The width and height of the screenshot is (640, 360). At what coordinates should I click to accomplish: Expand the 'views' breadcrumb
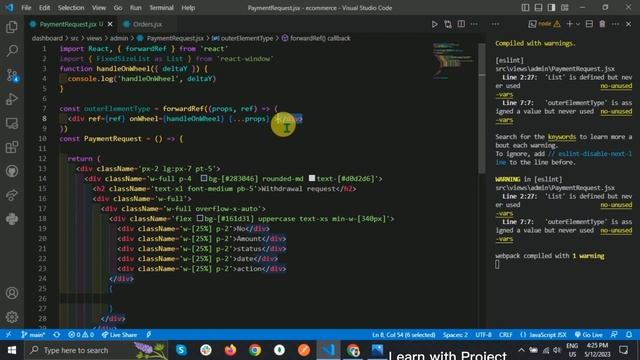click(94, 38)
